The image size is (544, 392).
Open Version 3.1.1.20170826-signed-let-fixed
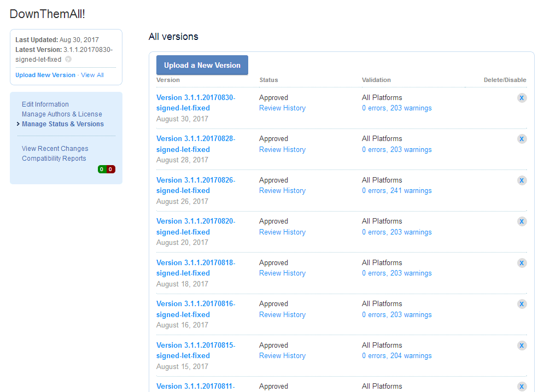pos(196,185)
